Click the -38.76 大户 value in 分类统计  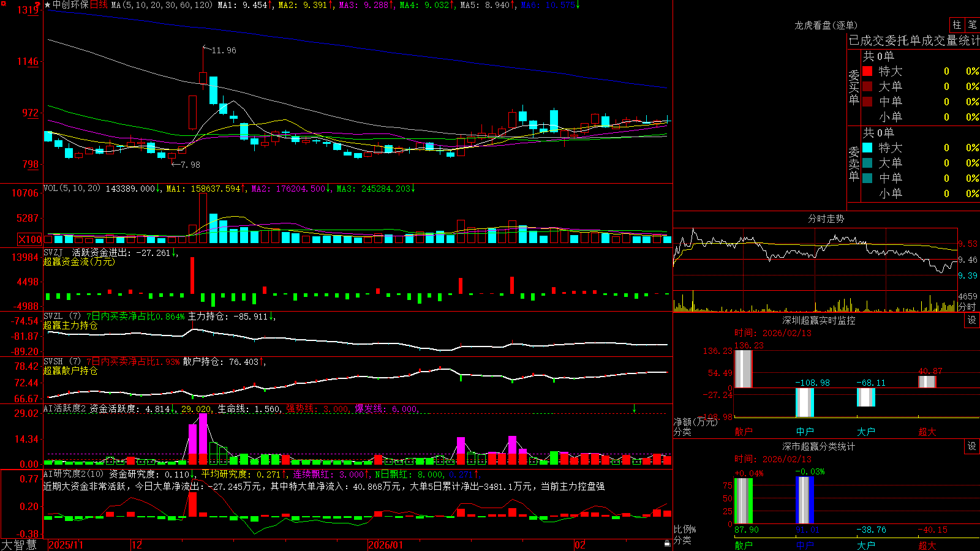pyautogui.click(x=871, y=530)
